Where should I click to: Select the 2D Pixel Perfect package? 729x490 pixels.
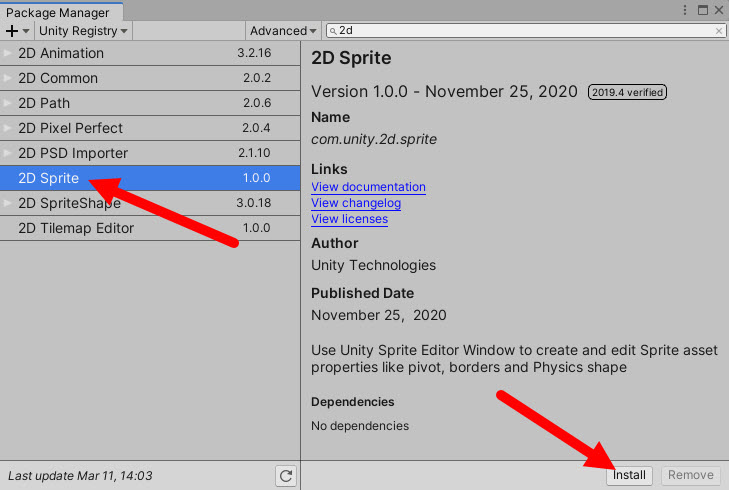pos(150,128)
